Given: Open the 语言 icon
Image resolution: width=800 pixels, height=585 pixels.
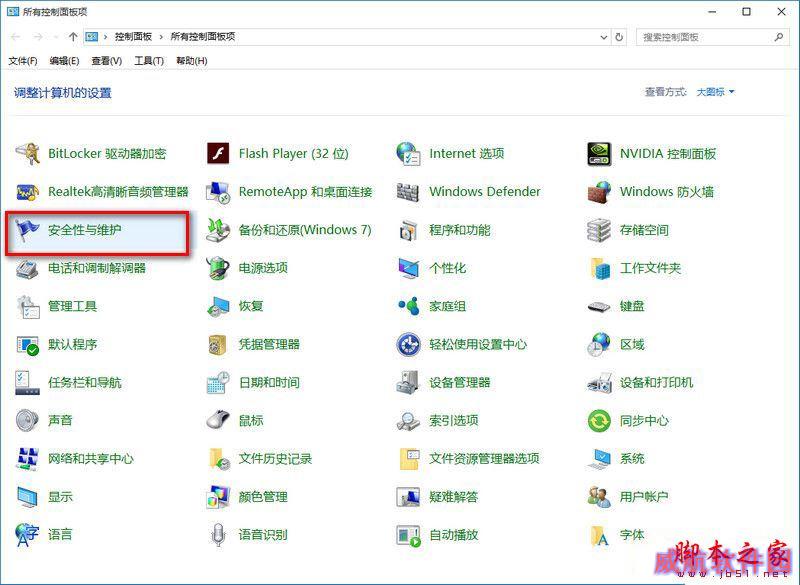Looking at the screenshot, I should [x=27, y=535].
